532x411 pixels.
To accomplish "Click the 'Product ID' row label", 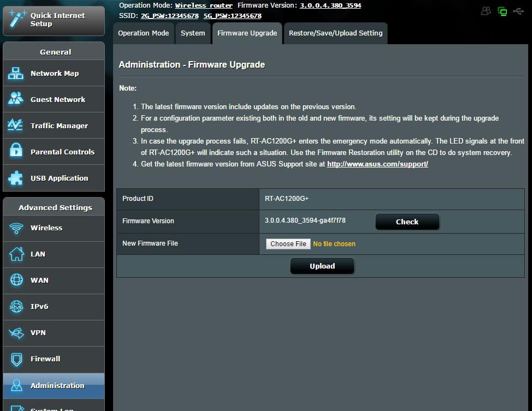I will tap(138, 199).
